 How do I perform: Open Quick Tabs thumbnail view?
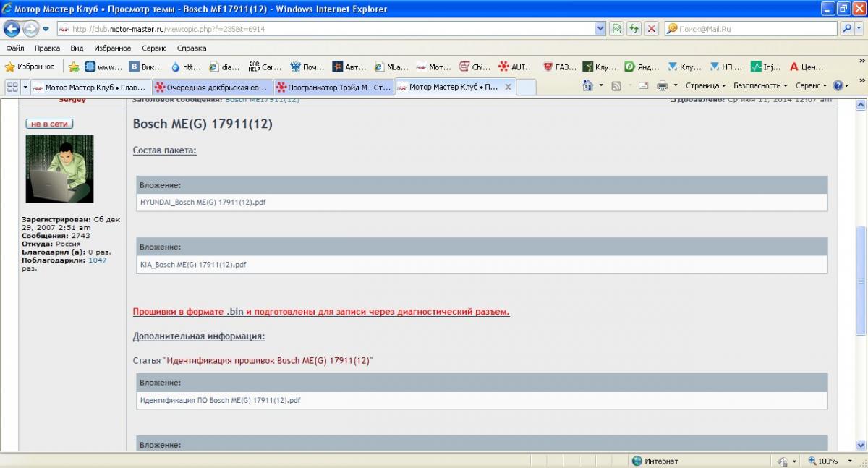pyautogui.click(x=12, y=86)
